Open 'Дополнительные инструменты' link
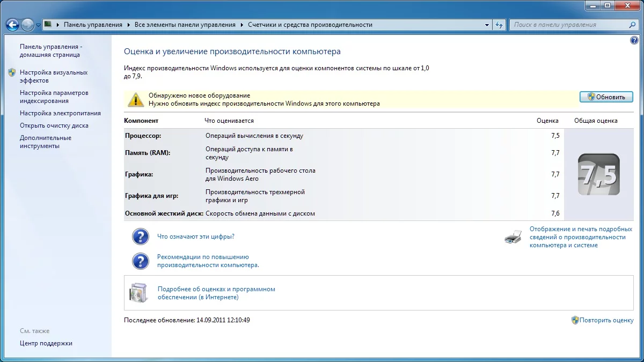Screen dimensions: 644x362 click(x=45, y=142)
